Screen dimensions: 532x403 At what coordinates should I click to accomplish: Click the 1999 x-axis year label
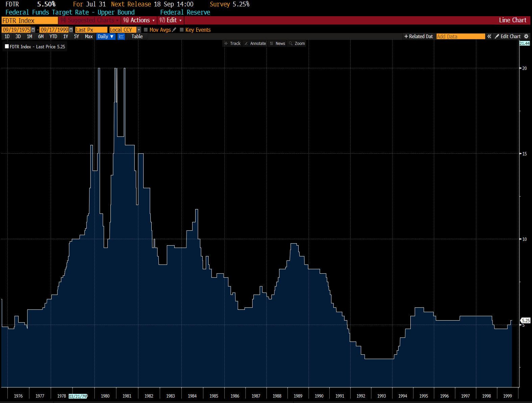tap(507, 396)
